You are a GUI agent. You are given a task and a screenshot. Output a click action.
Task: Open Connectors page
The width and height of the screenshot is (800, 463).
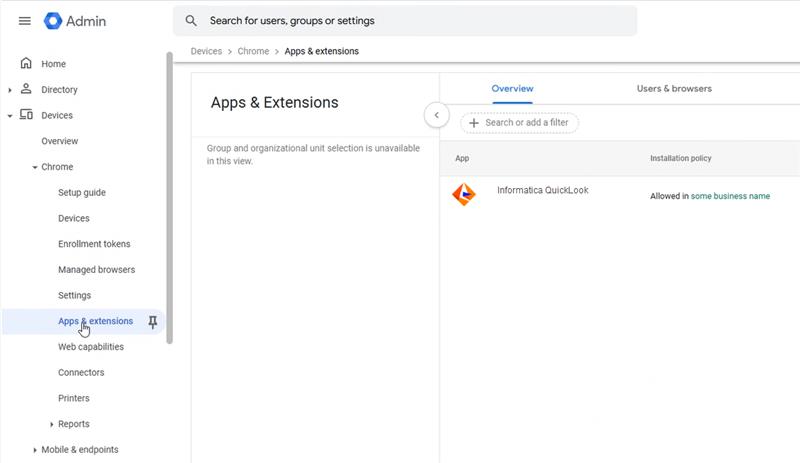(81, 372)
